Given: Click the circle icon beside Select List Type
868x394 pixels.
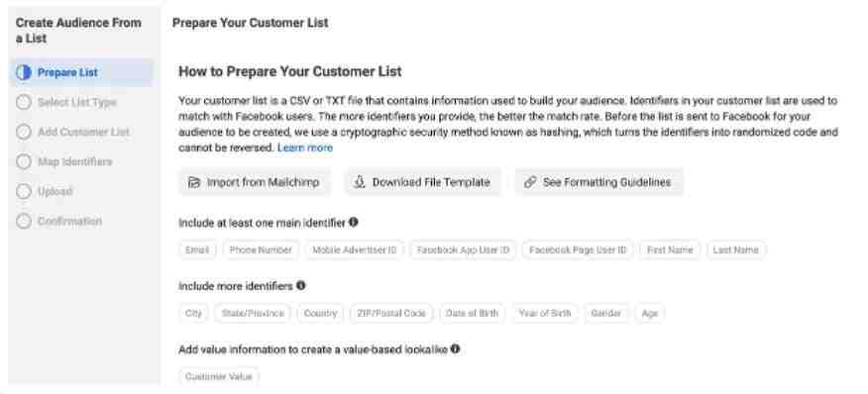Looking at the screenshot, I should coord(23,102).
